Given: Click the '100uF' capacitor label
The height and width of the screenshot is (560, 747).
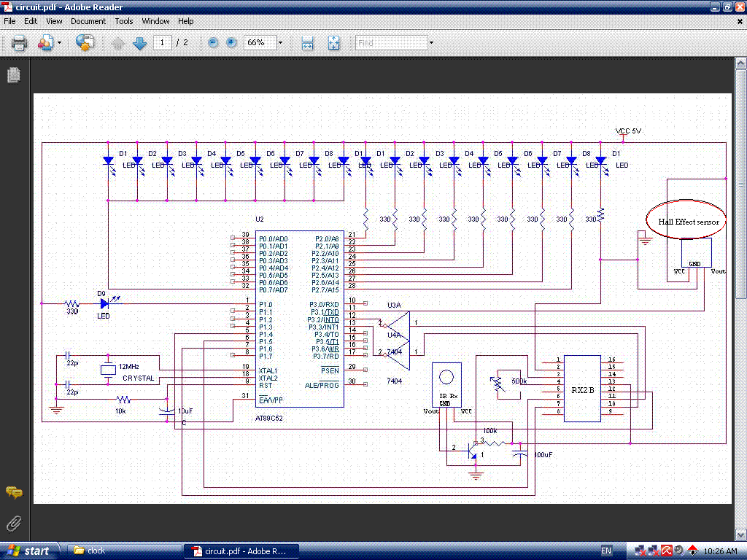Looking at the screenshot, I should [543, 455].
